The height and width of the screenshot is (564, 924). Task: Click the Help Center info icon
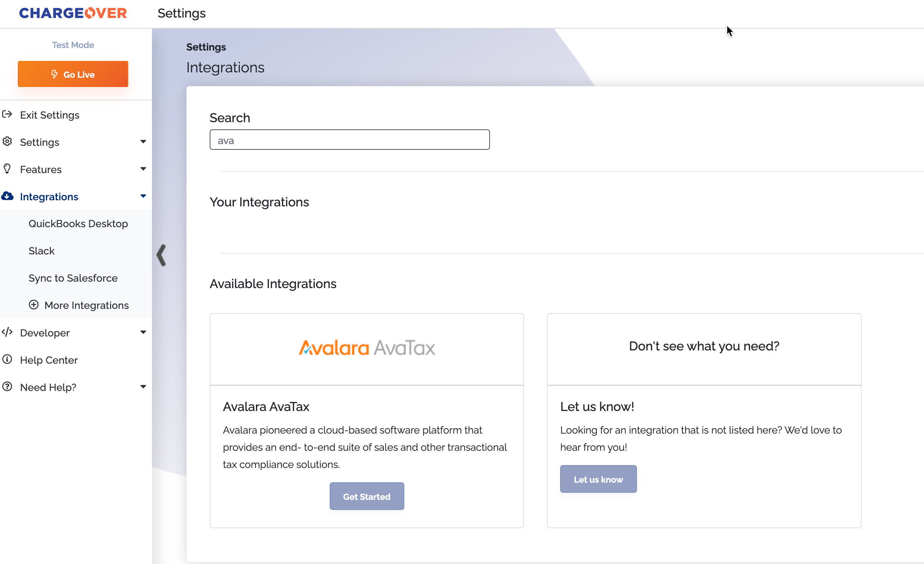point(7,360)
